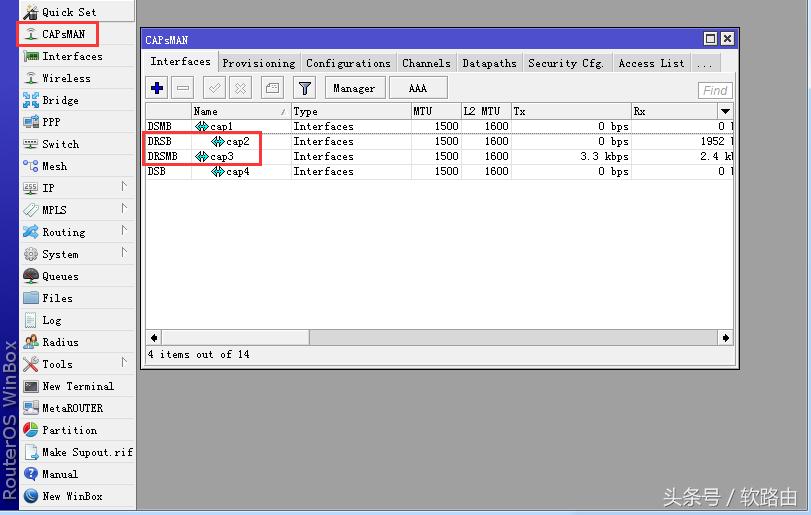Show more tabs via the ellipsis
The image size is (811, 515).
[x=705, y=63]
